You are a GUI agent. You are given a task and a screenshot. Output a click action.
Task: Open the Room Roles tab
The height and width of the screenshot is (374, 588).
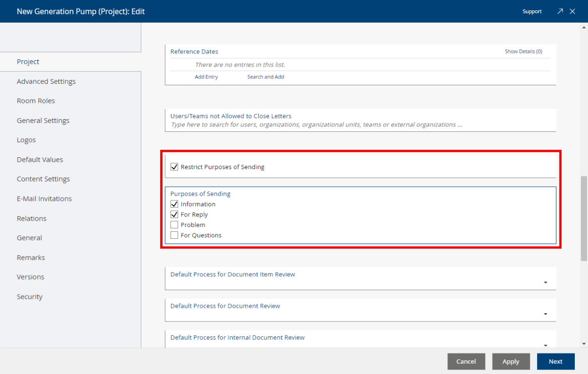[x=36, y=101]
